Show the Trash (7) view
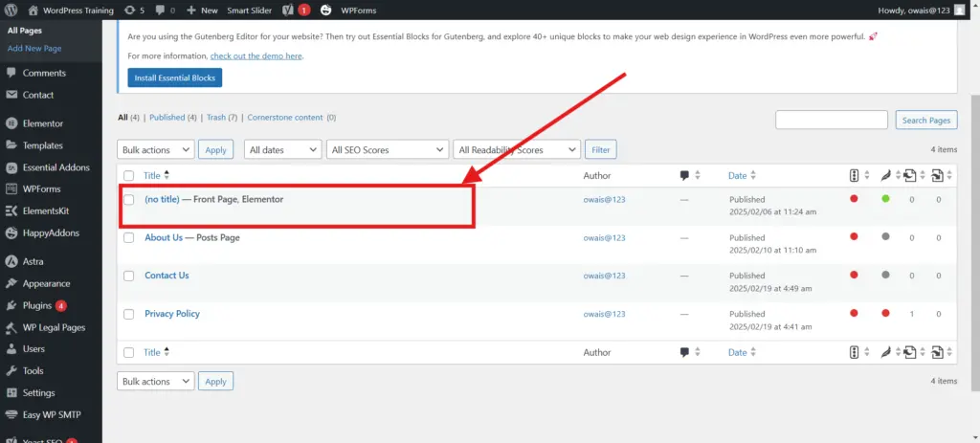980x443 pixels. 222,118
